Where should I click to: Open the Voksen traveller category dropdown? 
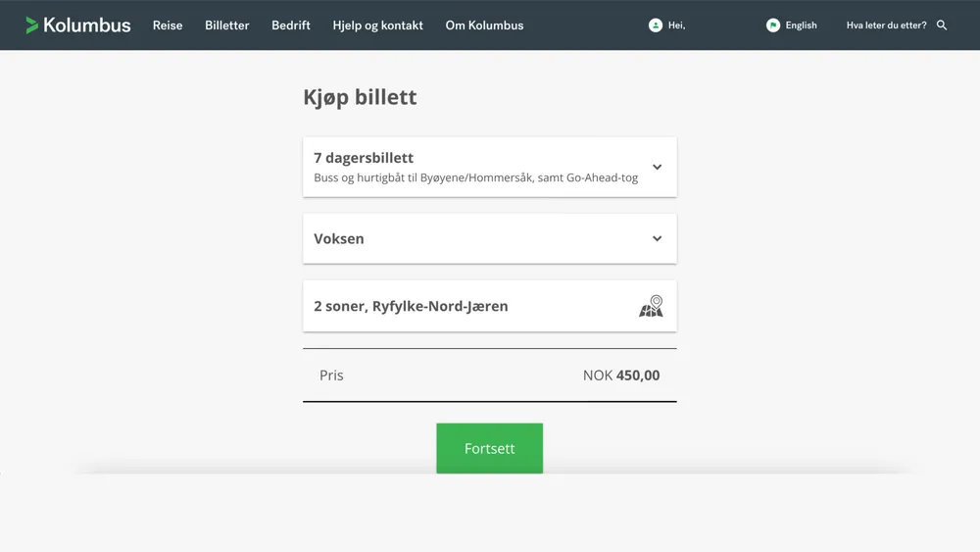tap(475, 238)
